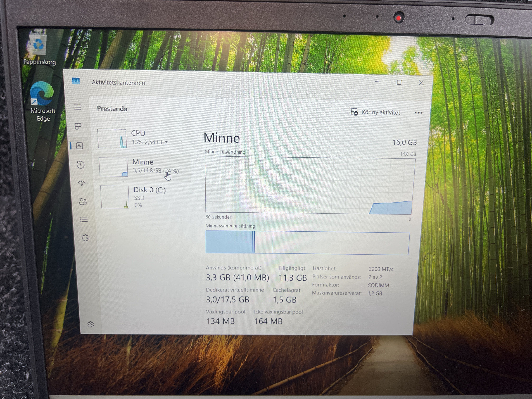Open the App history icon
The height and width of the screenshot is (399, 532).
click(81, 165)
